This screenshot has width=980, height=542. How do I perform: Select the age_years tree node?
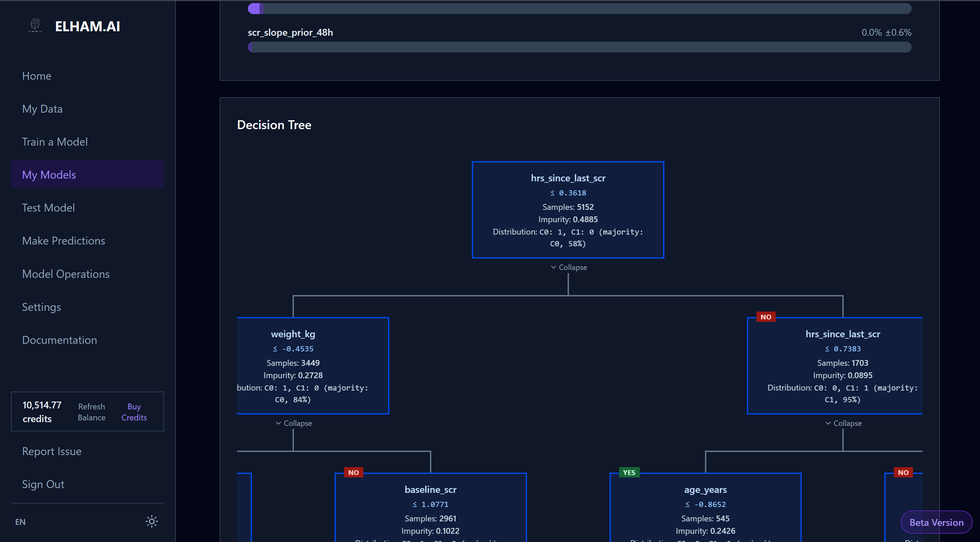705,507
